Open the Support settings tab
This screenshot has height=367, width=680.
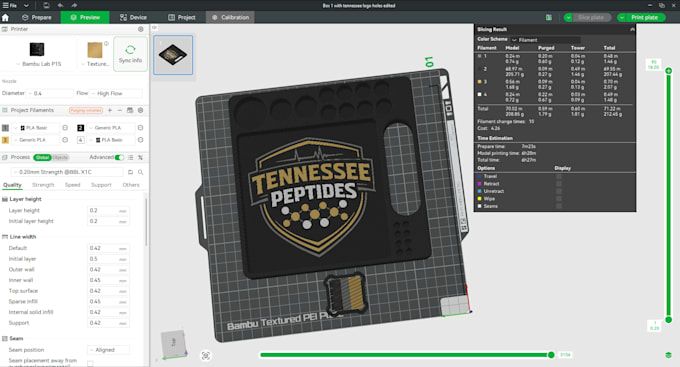pos(101,185)
